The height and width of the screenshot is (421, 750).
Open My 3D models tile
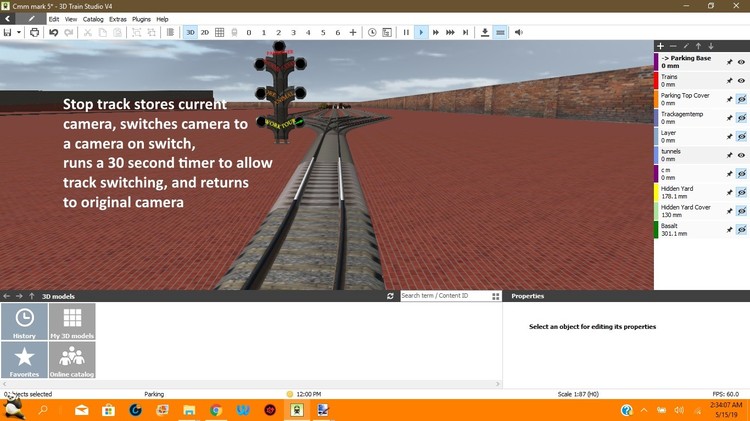[72, 321]
